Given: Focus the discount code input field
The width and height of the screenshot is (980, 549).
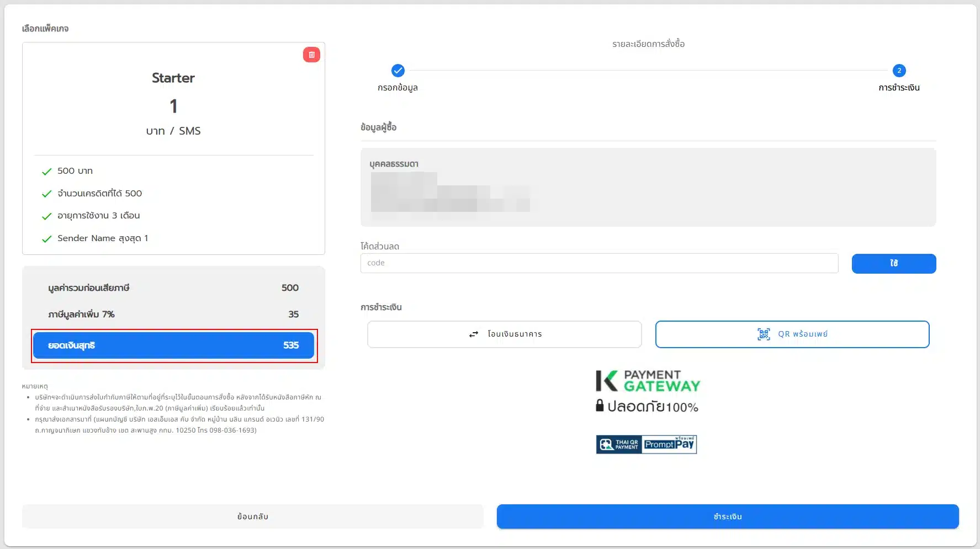Looking at the screenshot, I should pos(599,263).
